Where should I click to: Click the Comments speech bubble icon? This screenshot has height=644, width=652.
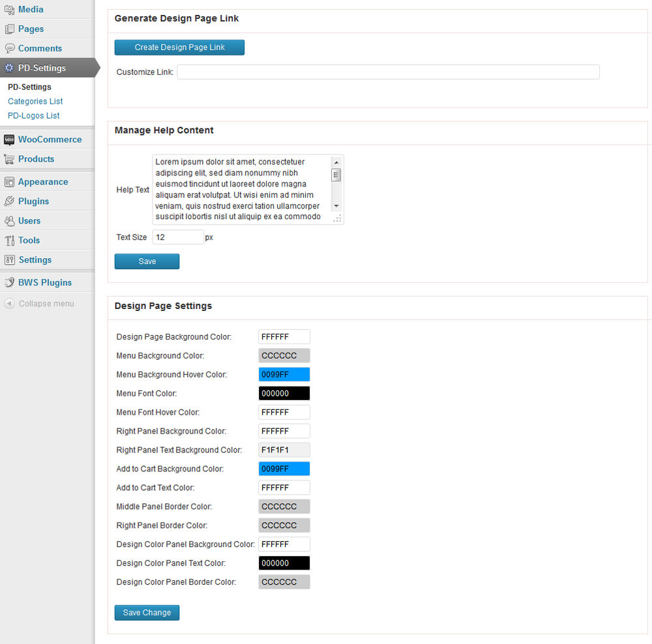click(x=9, y=48)
